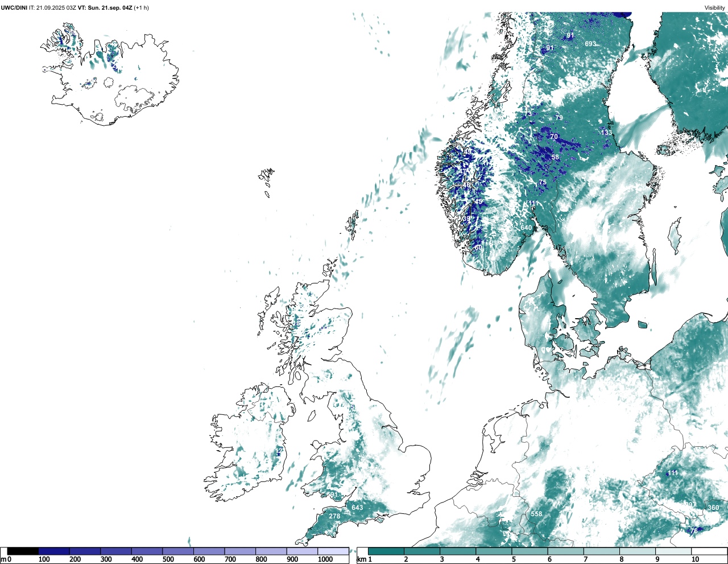Click the 'km 1' unit label on the scale
This screenshot has width=728, height=564.
click(x=364, y=559)
